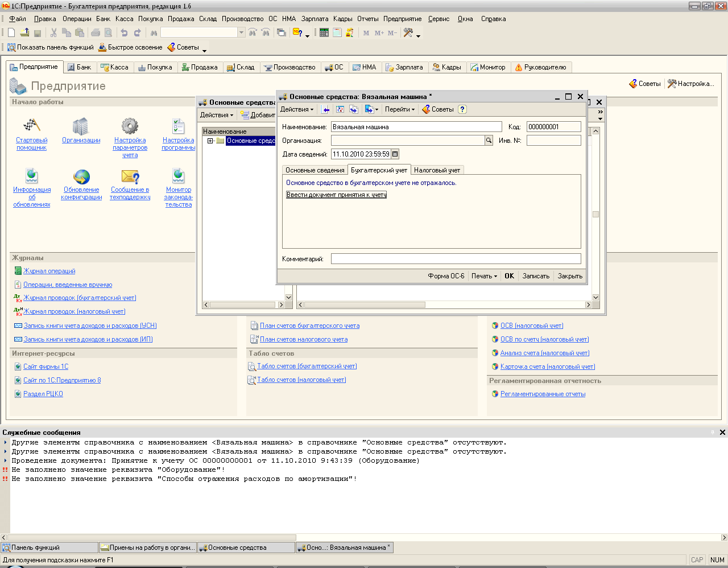Click the Наименование input field
728x568 pixels.
(416, 127)
